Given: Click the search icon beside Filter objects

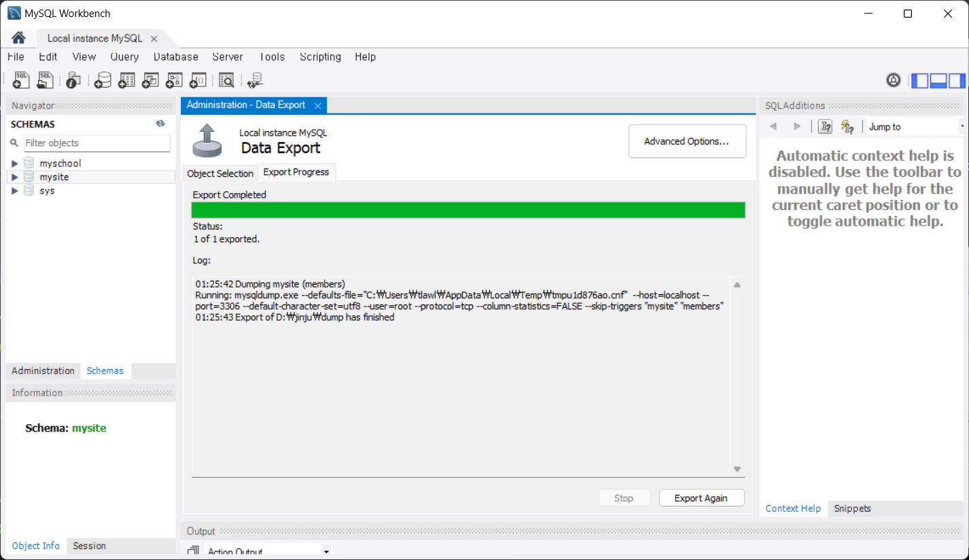Looking at the screenshot, I should (x=14, y=143).
